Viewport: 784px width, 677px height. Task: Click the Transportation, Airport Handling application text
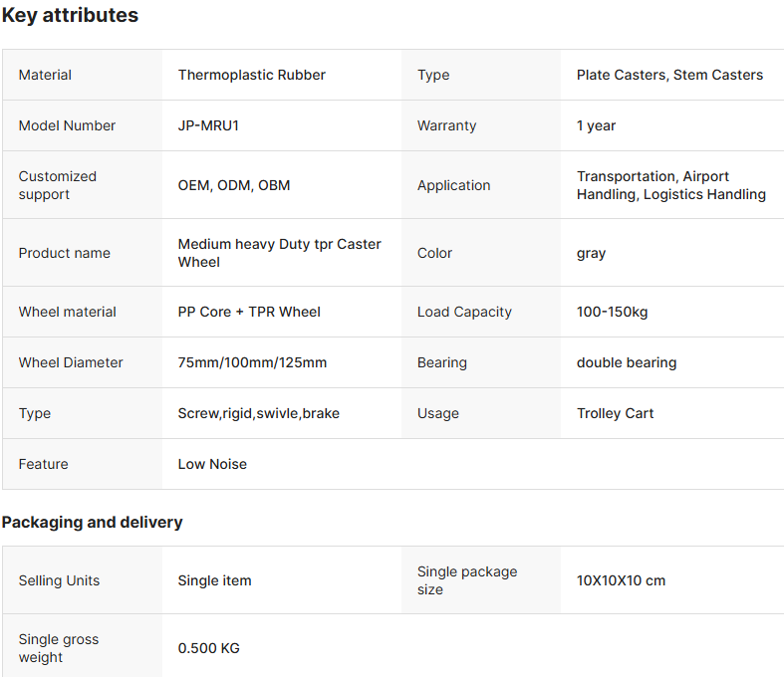(x=671, y=185)
